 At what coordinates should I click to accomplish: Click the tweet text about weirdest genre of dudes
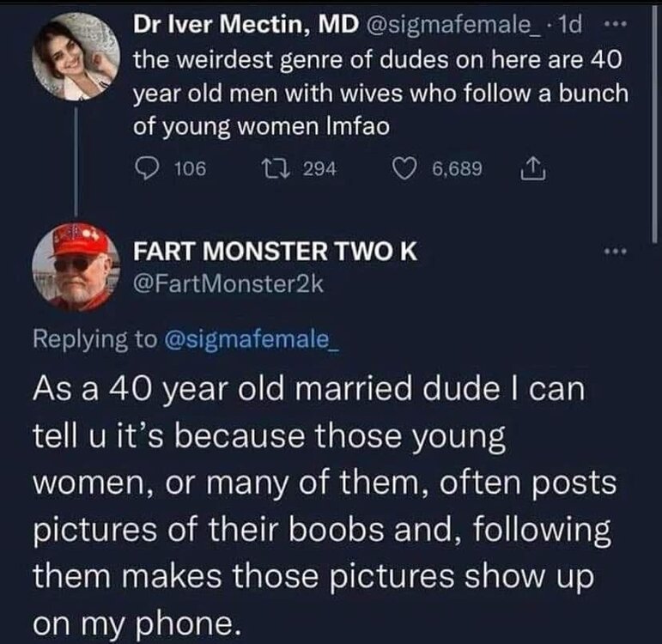coord(378,94)
